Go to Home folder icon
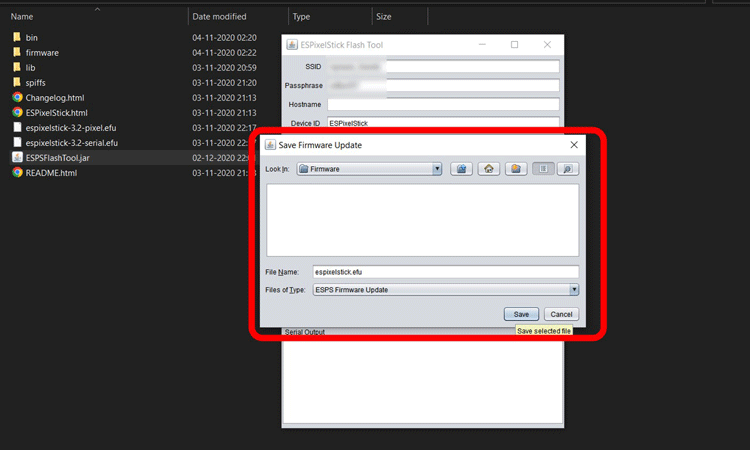 click(488, 169)
